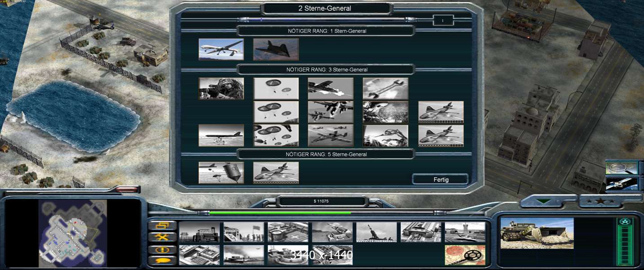
Task: Build the Strategy Center
Action: point(200,255)
